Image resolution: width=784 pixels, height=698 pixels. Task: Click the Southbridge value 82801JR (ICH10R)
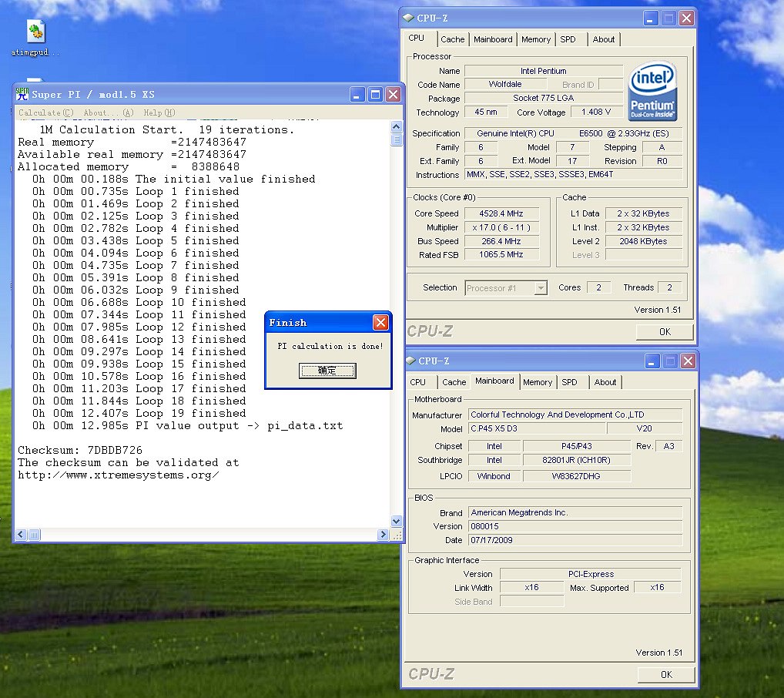point(577,461)
